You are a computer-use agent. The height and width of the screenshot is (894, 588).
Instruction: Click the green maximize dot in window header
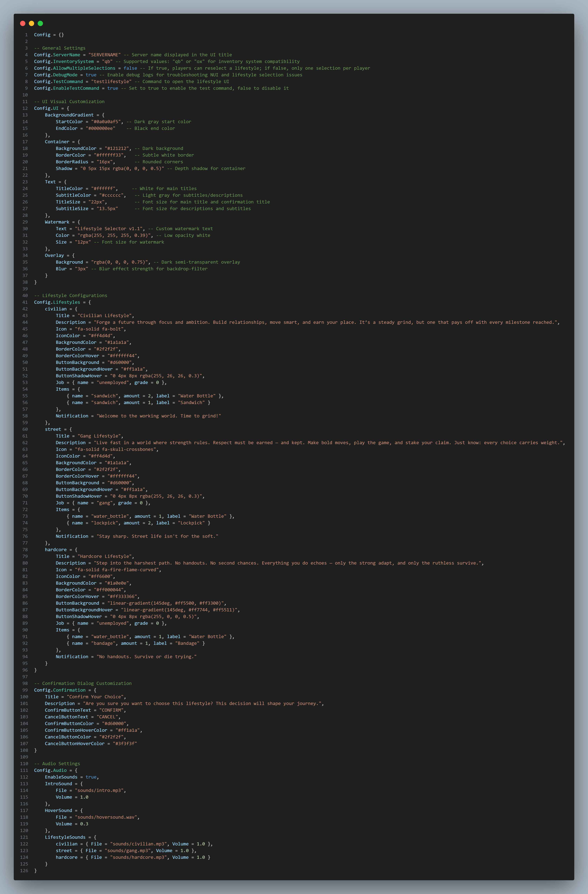coord(40,23)
